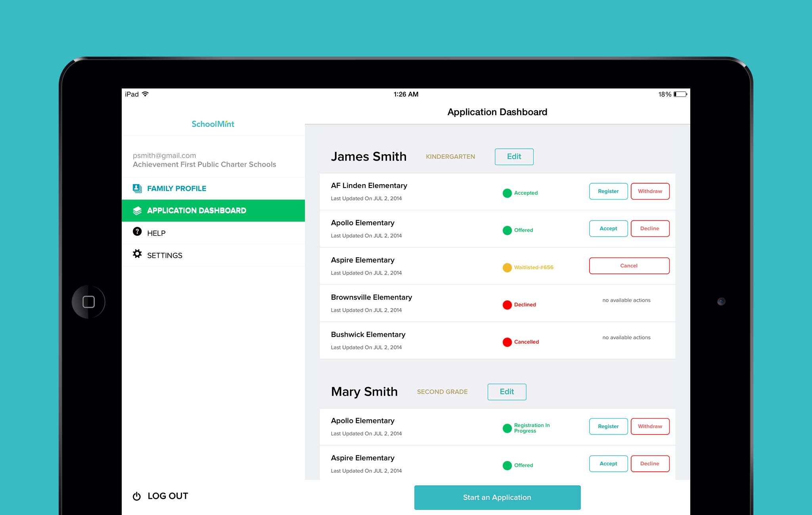Select Settings from the sidebar
The width and height of the screenshot is (812, 515).
pos(164,255)
